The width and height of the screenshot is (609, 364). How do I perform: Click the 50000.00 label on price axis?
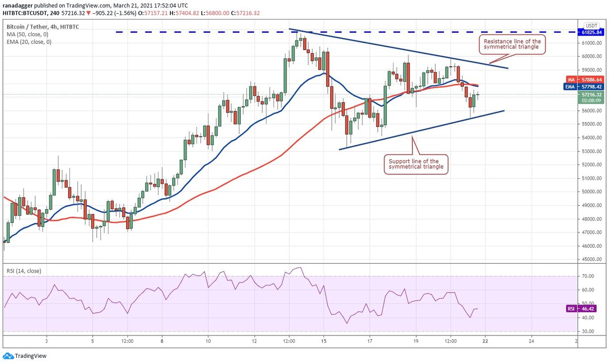(592, 192)
